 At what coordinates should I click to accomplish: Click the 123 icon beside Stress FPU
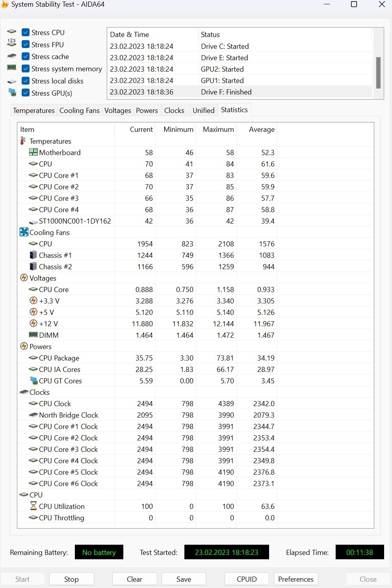(x=12, y=43)
